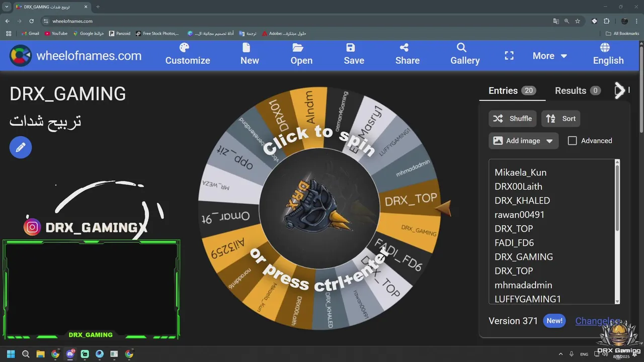
Task: Open browser extensions puzzle icon
Action: [606, 21]
